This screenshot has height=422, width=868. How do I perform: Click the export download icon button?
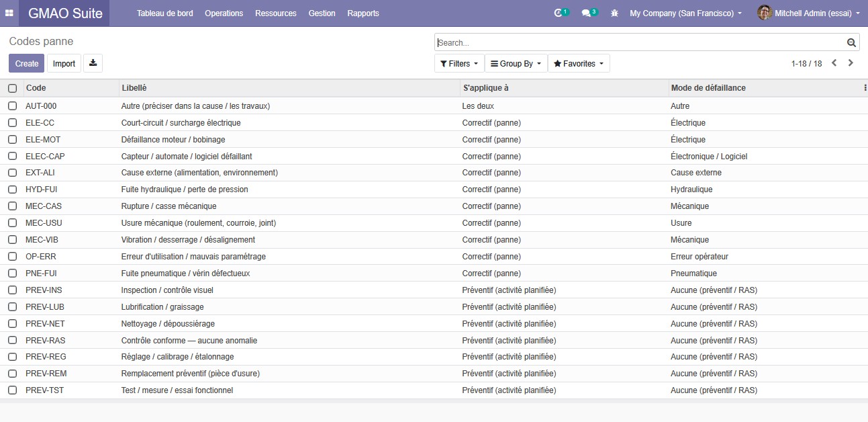93,63
